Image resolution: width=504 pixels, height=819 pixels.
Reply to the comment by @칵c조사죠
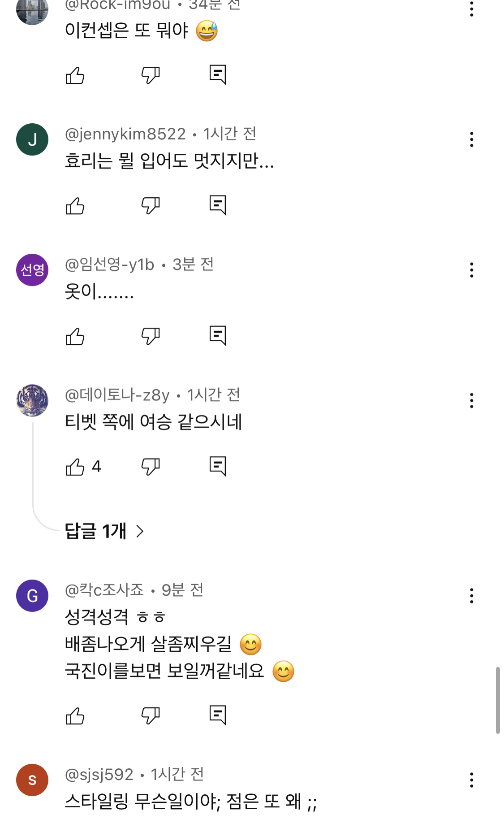coord(218,715)
